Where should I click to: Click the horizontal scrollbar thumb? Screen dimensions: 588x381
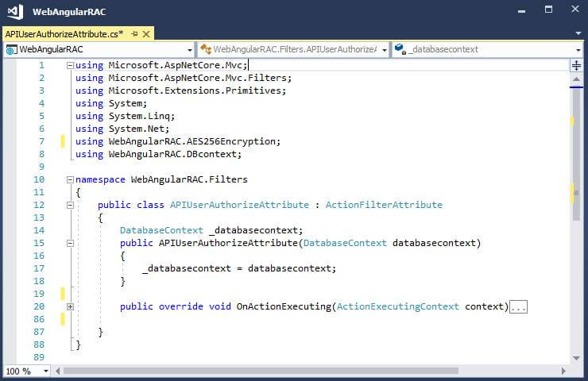coord(261,371)
